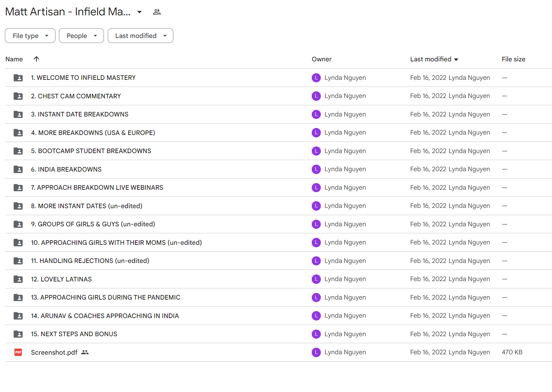Select '4. MORE BREAKDOWNS (USA & EUROPE)' folder name
552x392 pixels.
coord(93,133)
